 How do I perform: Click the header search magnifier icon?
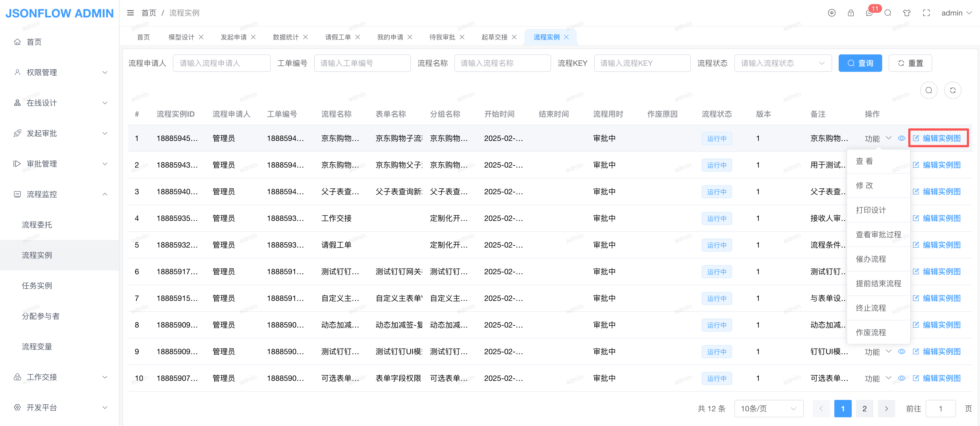pos(888,13)
